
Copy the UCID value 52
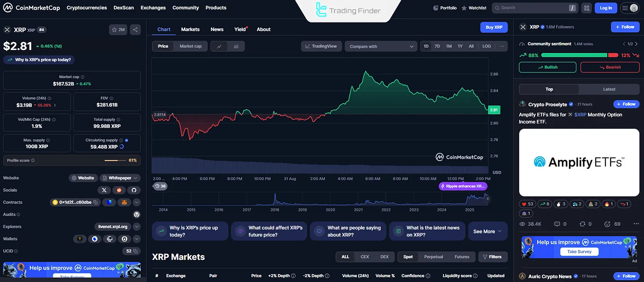[x=135, y=251]
